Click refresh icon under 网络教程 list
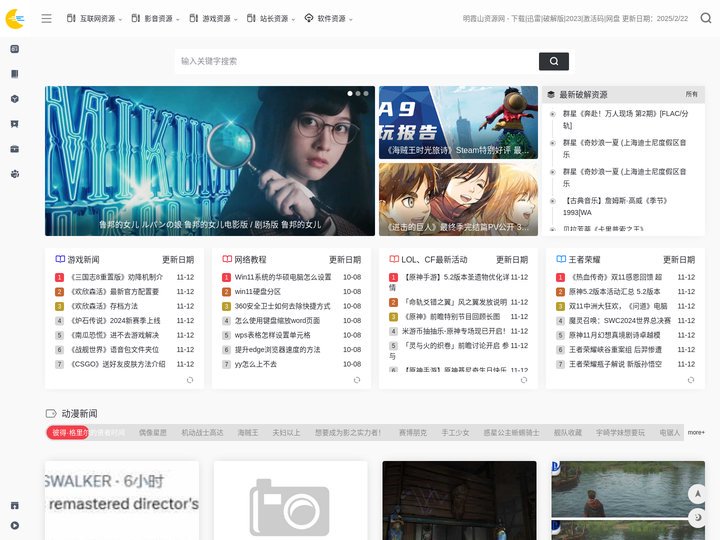720x540 pixels. [x=357, y=380]
